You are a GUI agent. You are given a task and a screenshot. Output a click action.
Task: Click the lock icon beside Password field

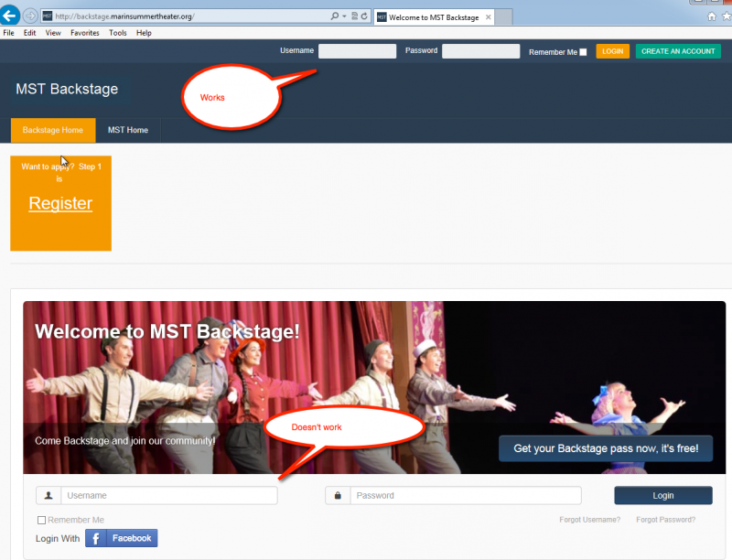click(338, 495)
